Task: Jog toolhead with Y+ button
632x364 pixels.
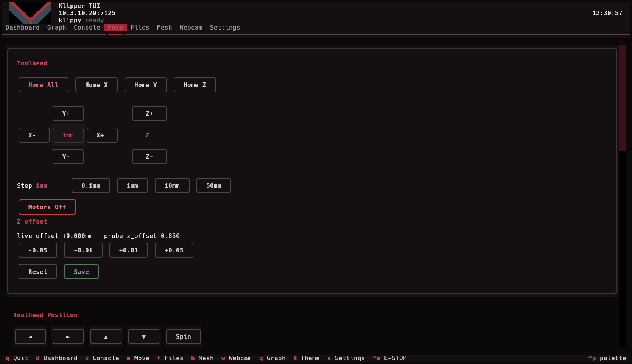Action: 68,114
